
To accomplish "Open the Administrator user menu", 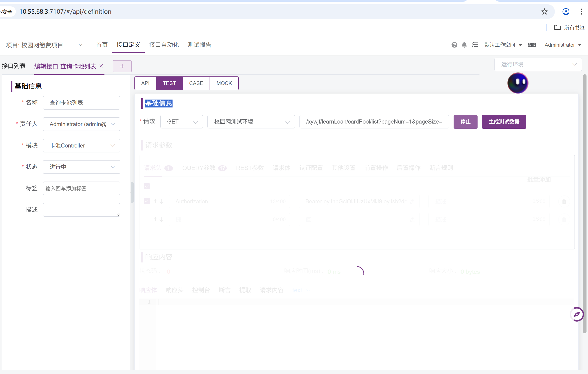I will tap(563, 45).
